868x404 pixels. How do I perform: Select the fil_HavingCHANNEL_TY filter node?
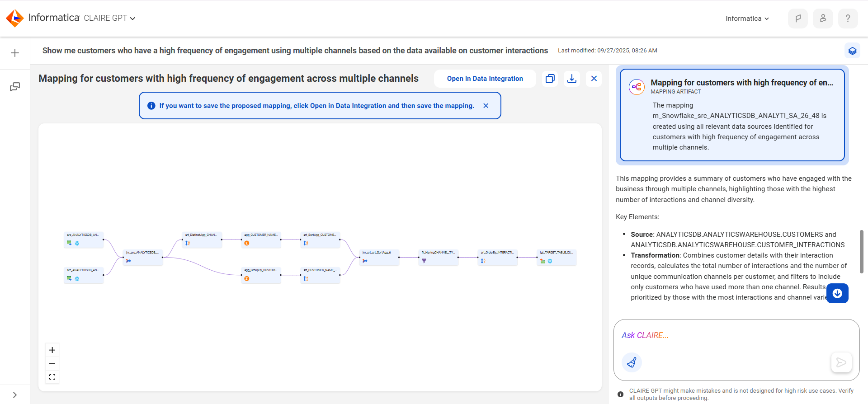tap(439, 257)
